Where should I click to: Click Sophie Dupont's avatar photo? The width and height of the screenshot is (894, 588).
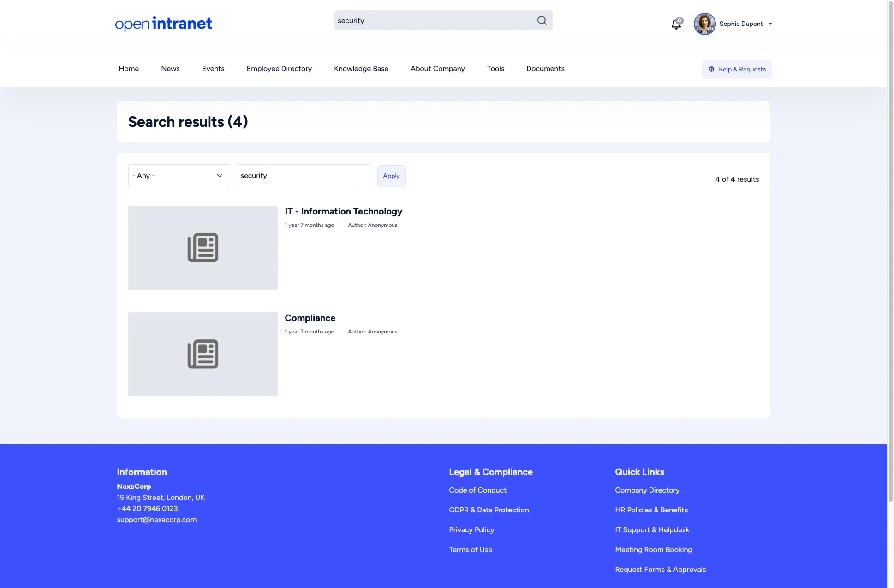point(704,24)
